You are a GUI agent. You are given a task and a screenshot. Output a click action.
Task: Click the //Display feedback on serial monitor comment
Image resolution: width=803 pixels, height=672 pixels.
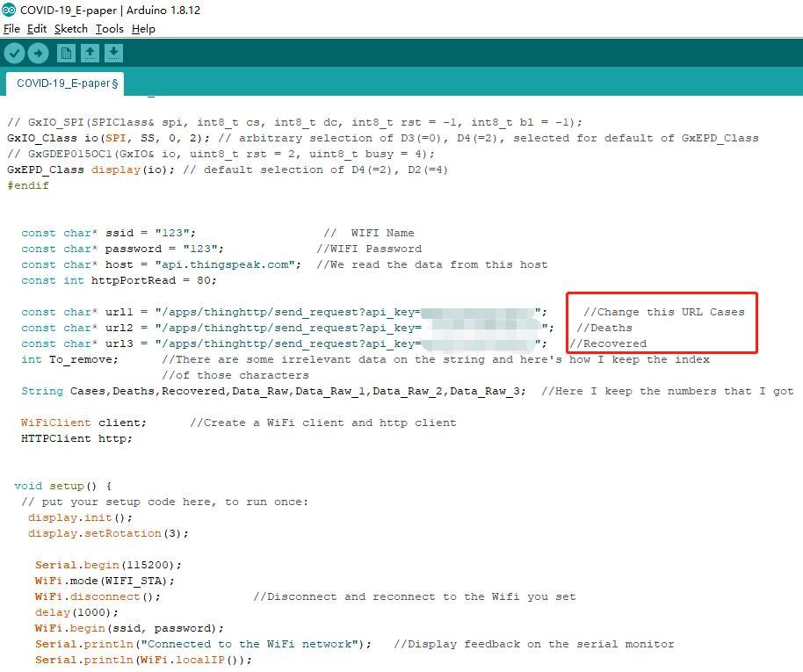[x=534, y=645]
